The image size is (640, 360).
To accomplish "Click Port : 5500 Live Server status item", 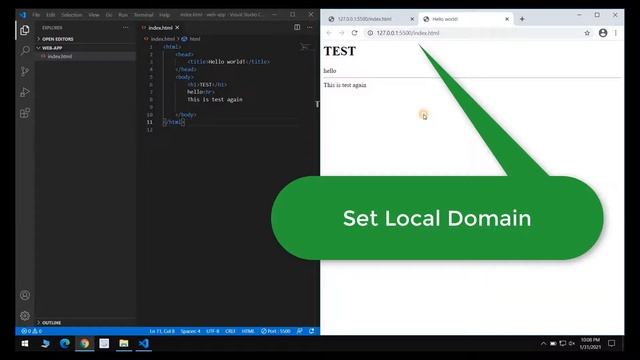I will pyautogui.click(x=276, y=331).
